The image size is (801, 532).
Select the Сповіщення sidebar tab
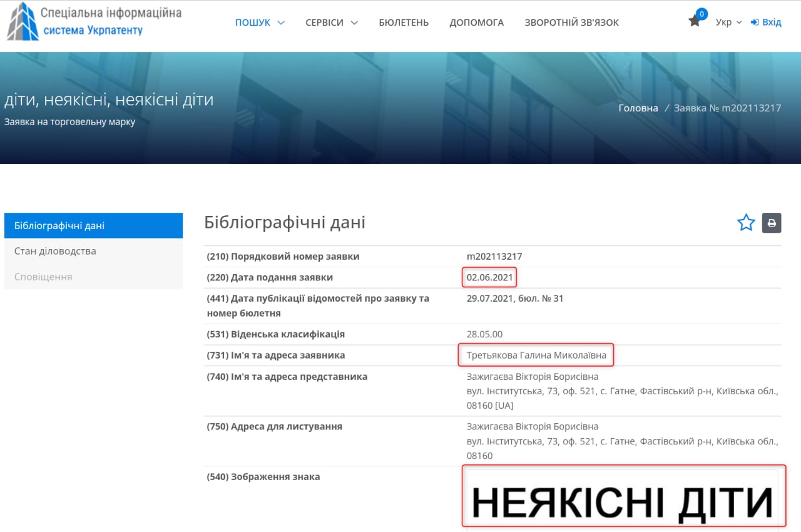click(x=93, y=277)
